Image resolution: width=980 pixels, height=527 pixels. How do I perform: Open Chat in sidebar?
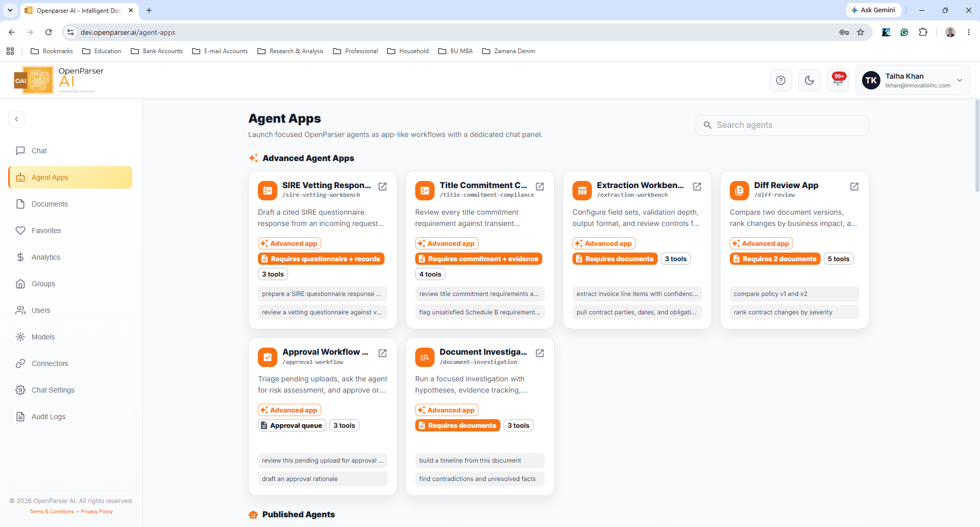coord(70,151)
